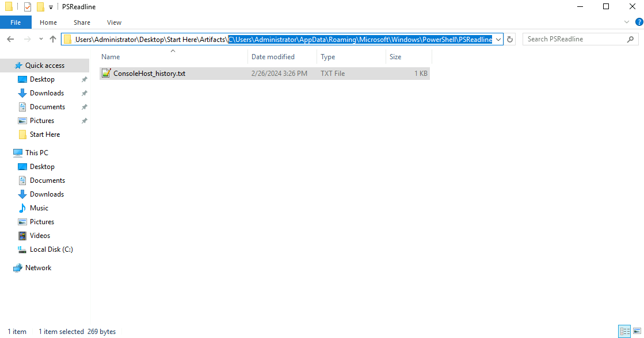Click the folder icon in title bar
644x338 pixels.
9,7
